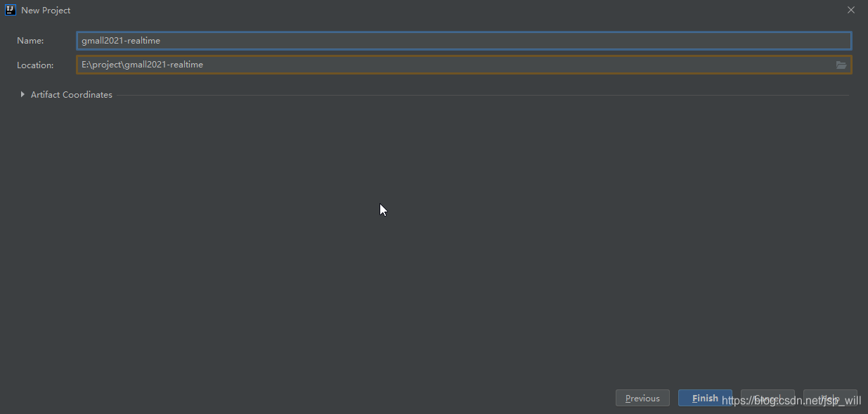This screenshot has height=414, width=868.
Task: Click the Artifact Coordinates section label
Action: point(72,95)
